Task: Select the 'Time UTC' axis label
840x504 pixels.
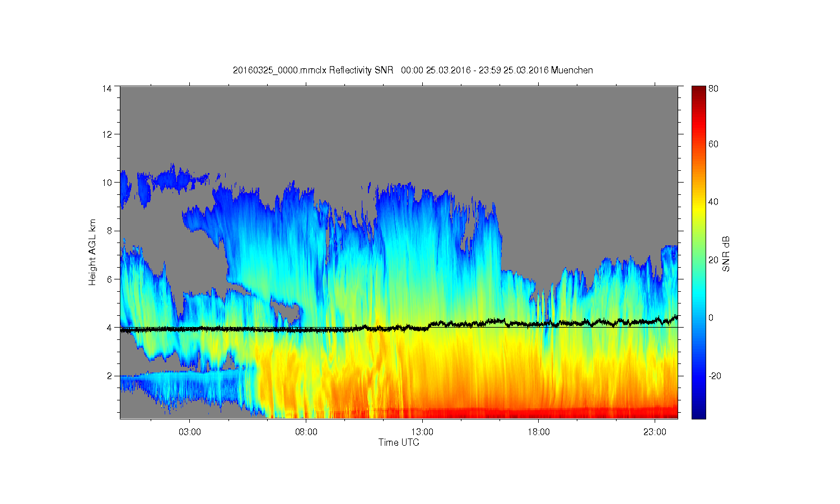Action: coord(399,442)
